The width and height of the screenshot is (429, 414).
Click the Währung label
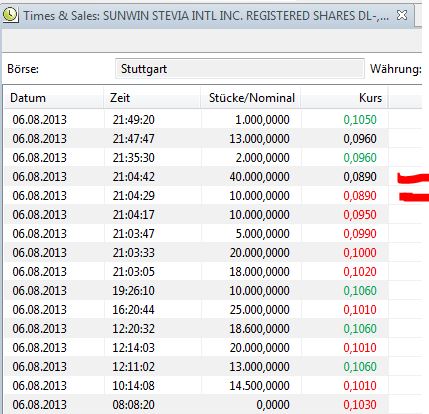click(396, 69)
